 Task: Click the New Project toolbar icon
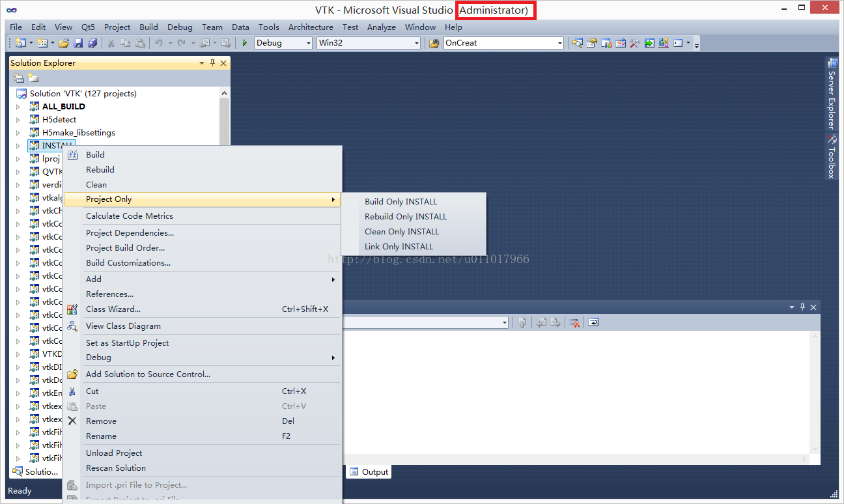pos(20,43)
